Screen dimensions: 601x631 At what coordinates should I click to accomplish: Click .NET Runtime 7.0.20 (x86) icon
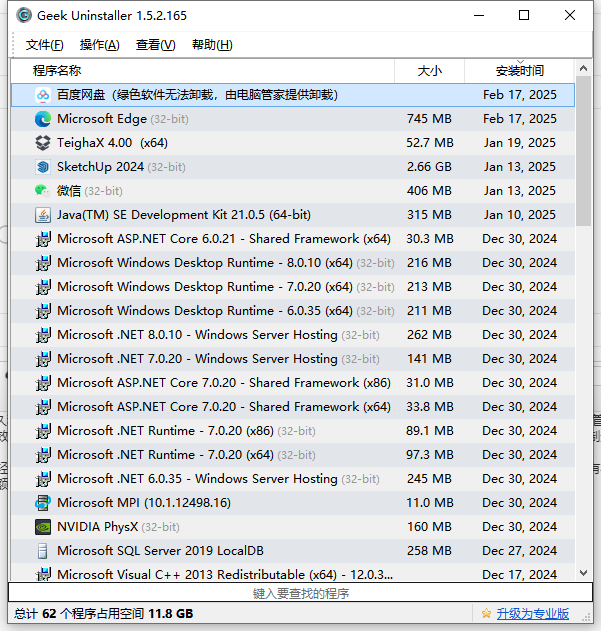43,431
